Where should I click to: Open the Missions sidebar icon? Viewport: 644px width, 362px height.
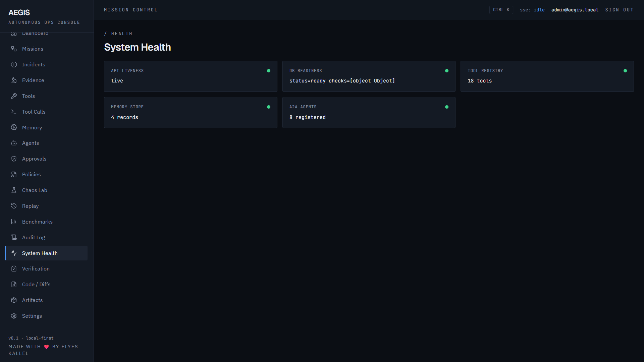click(14, 49)
